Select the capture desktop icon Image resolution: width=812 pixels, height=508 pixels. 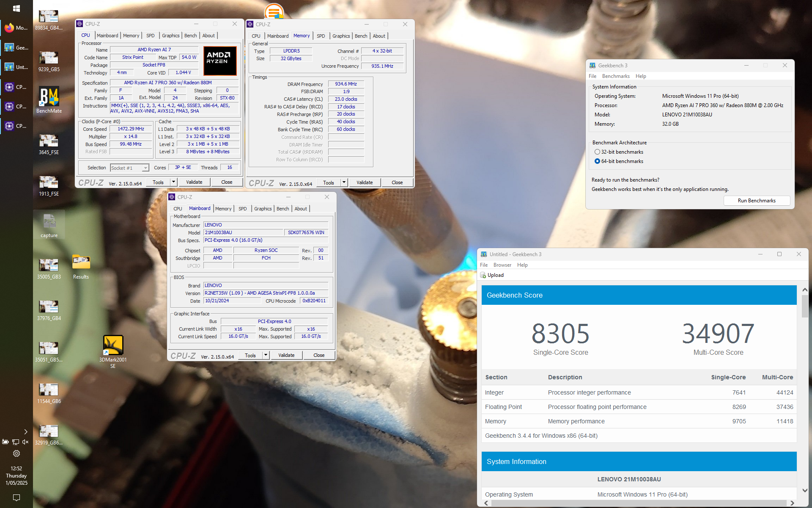click(x=49, y=225)
